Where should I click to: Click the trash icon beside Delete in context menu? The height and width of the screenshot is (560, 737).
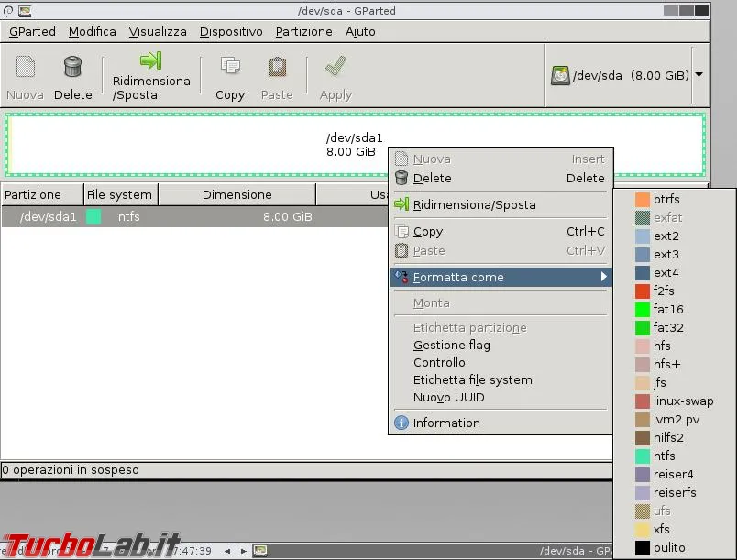click(x=401, y=178)
